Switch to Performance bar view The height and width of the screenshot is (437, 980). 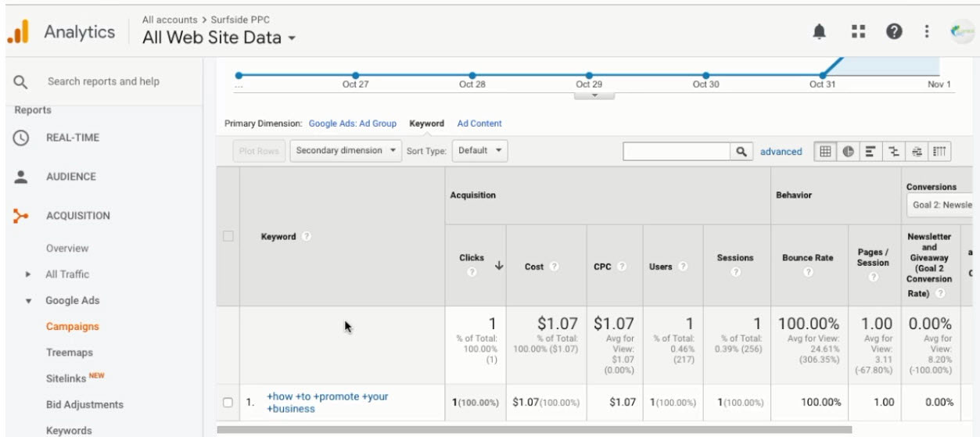(x=871, y=152)
